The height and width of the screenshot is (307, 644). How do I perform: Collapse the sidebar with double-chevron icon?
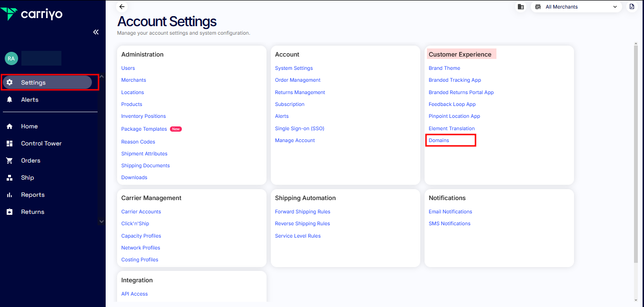coord(96,32)
